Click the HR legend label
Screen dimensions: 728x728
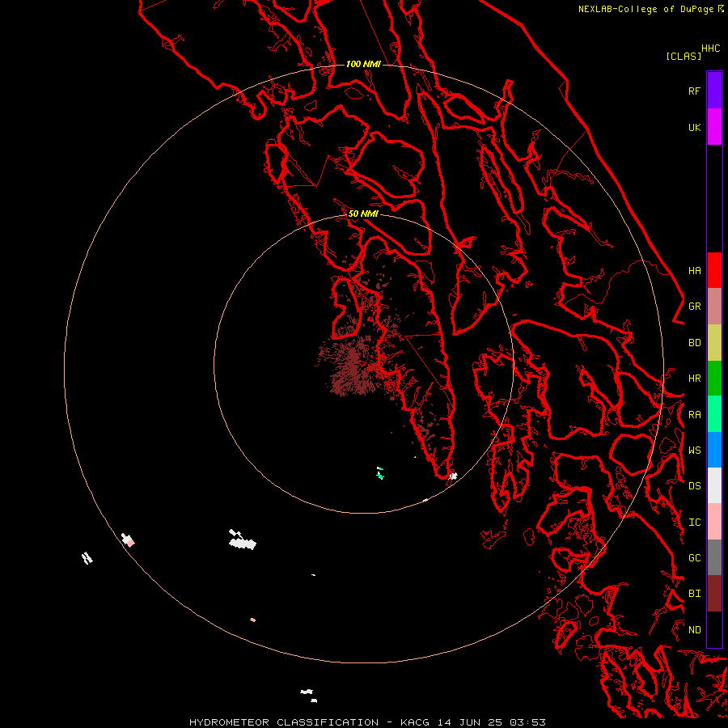[x=694, y=379]
